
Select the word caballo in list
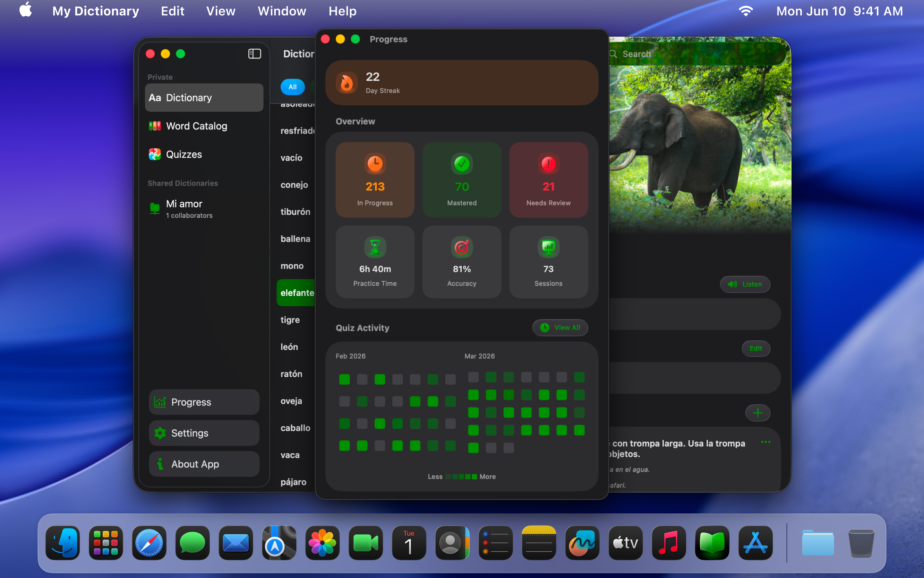pyautogui.click(x=295, y=428)
